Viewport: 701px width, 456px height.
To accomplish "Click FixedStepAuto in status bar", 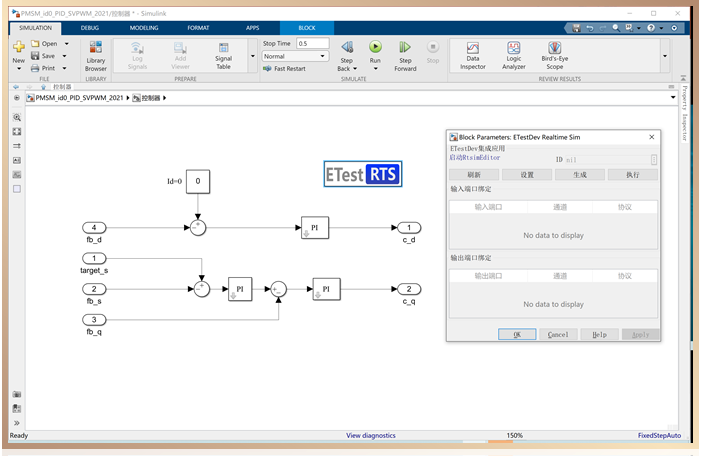I will pos(659,435).
